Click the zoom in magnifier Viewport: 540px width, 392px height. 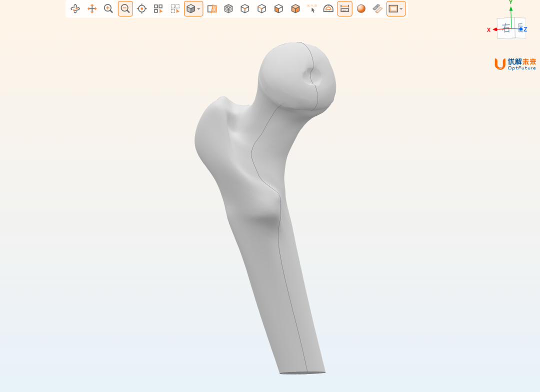pyautogui.click(x=108, y=8)
